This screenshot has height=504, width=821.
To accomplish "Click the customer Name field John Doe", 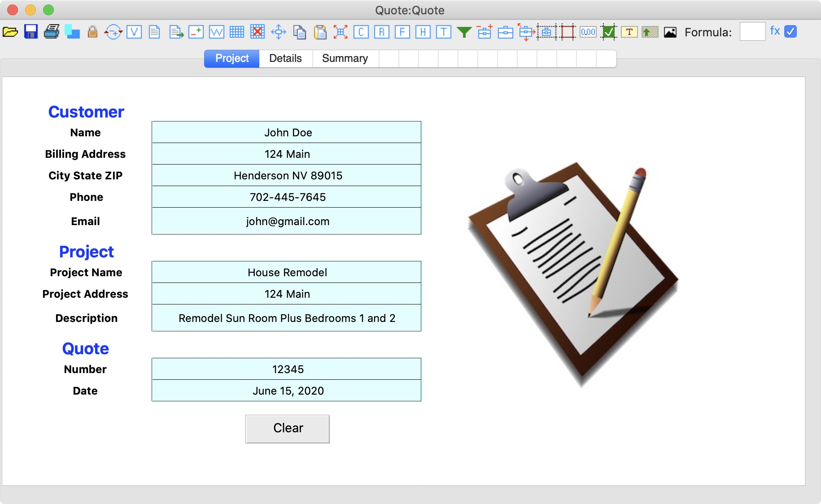I will pos(287,132).
